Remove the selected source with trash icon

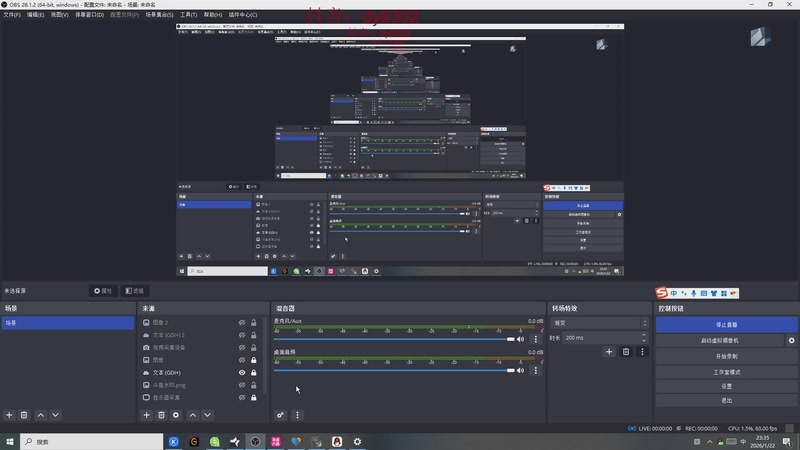[x=161, y=415]
